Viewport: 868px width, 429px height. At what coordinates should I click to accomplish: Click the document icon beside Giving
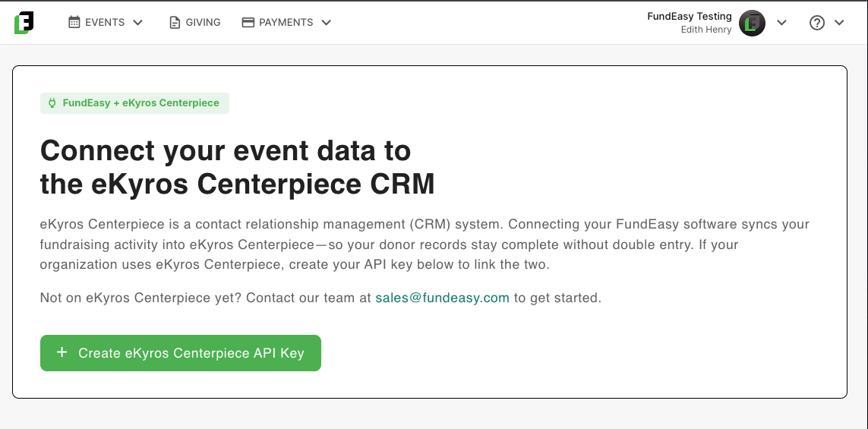tap(175, 22)
